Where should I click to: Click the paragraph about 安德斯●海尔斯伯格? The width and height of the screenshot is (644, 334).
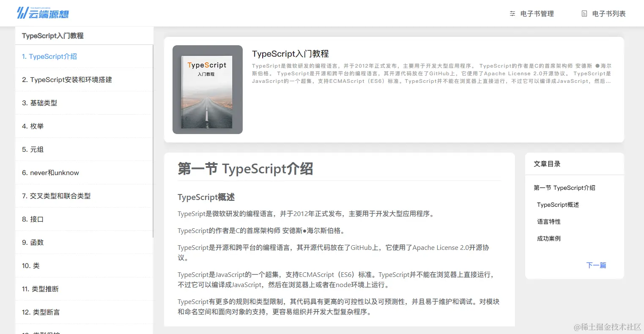pos(262,231)
